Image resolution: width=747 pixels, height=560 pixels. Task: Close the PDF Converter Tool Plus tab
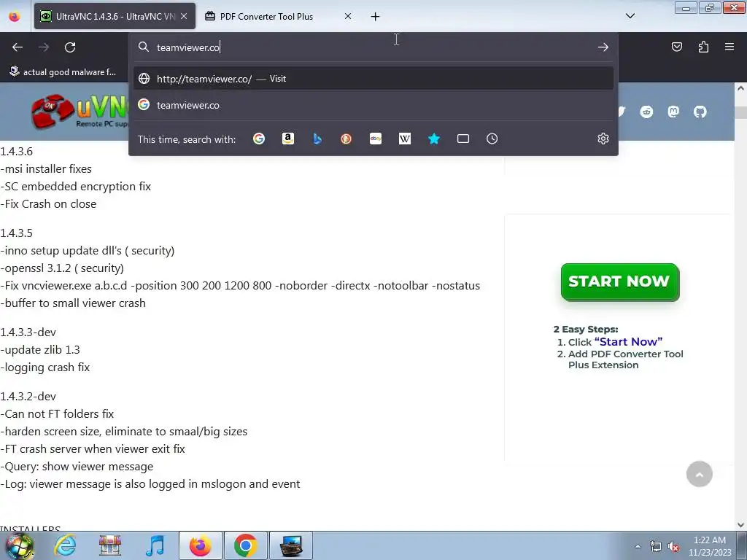[348, 16]
